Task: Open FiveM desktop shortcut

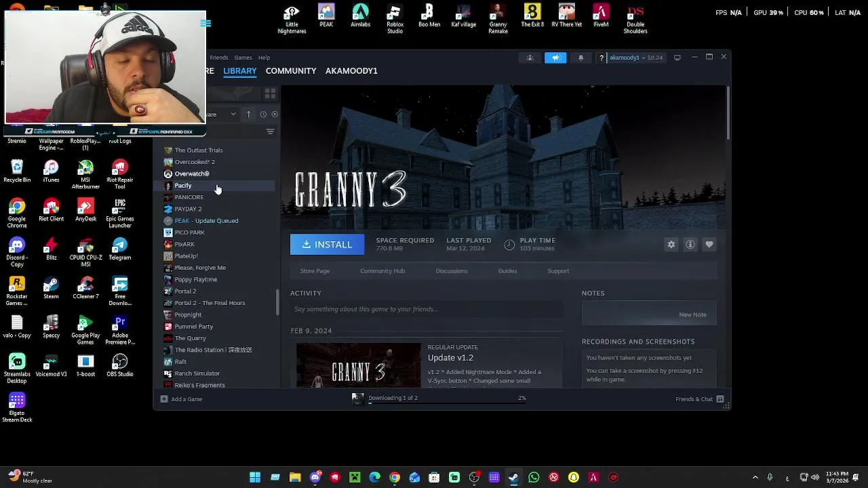Action: click(601, 16)
